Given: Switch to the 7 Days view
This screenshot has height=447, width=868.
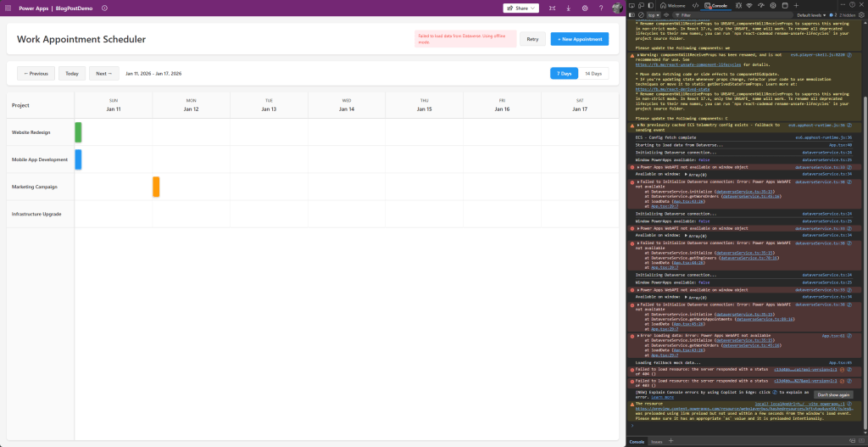Looking at the screenshot, I should [563, 74].
